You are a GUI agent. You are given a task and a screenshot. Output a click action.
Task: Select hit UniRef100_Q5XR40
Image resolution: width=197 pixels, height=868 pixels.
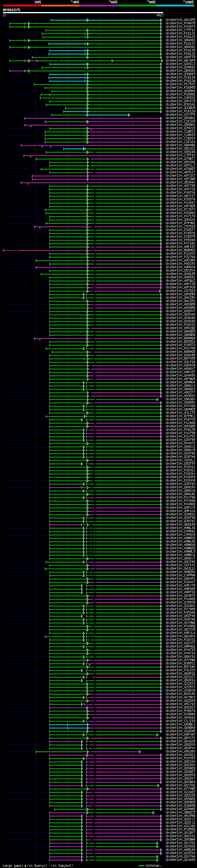coord(180,183)
